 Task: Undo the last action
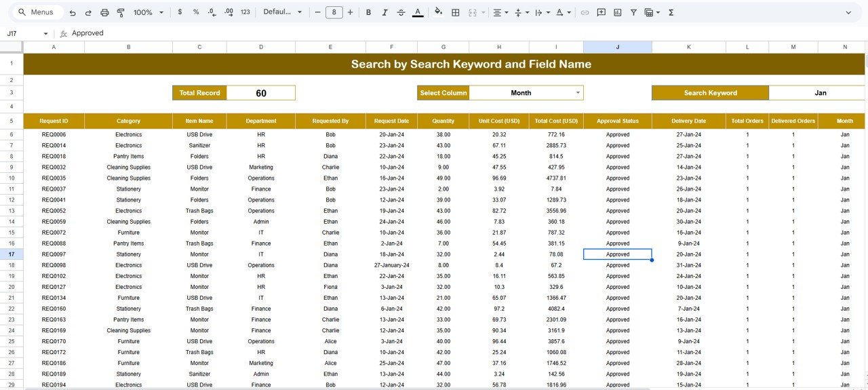73,12
